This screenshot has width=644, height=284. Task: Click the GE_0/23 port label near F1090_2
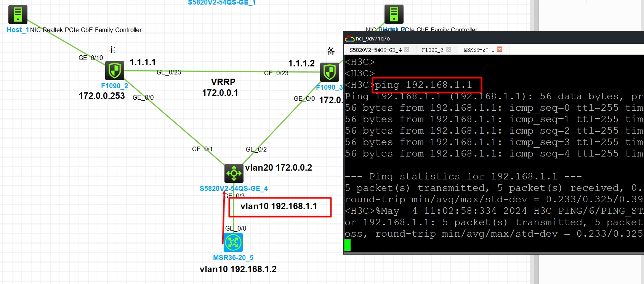tap(169, 72)
